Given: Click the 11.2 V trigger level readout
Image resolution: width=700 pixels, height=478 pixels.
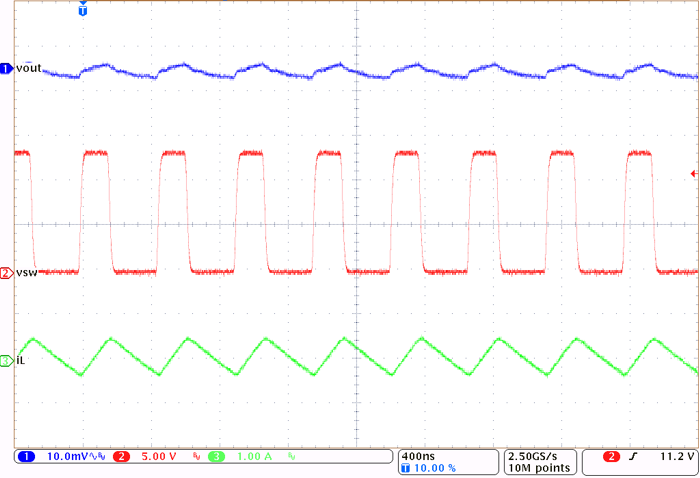Looking at the screenshot, I should pyautogui.click(x=674, y=456).
